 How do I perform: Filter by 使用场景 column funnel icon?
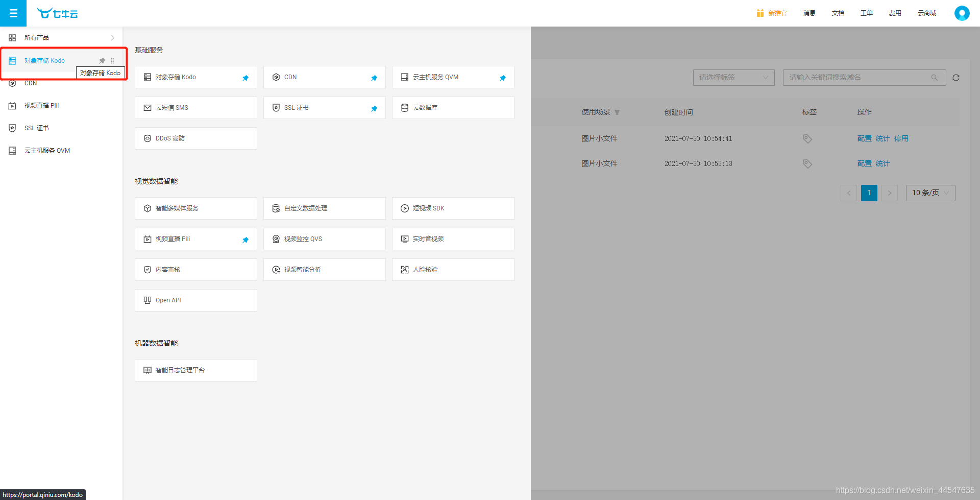[x=617, y=112]
